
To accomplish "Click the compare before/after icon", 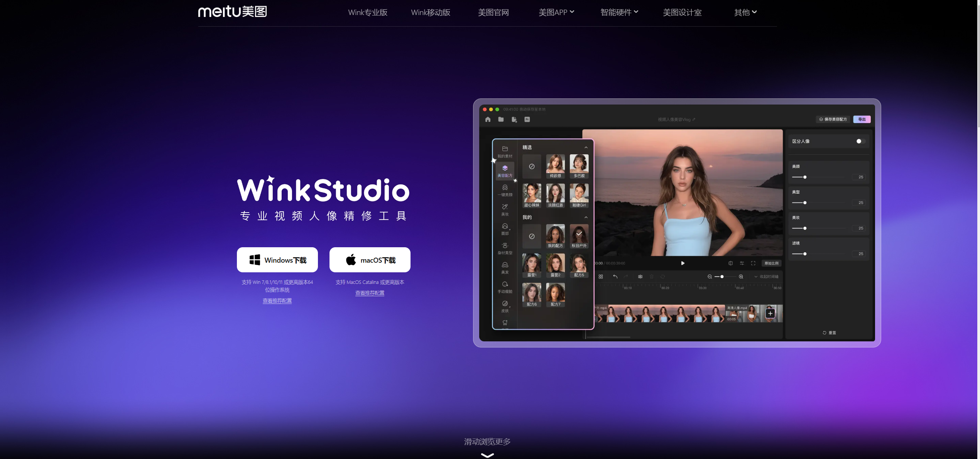I will coord(730,263).
